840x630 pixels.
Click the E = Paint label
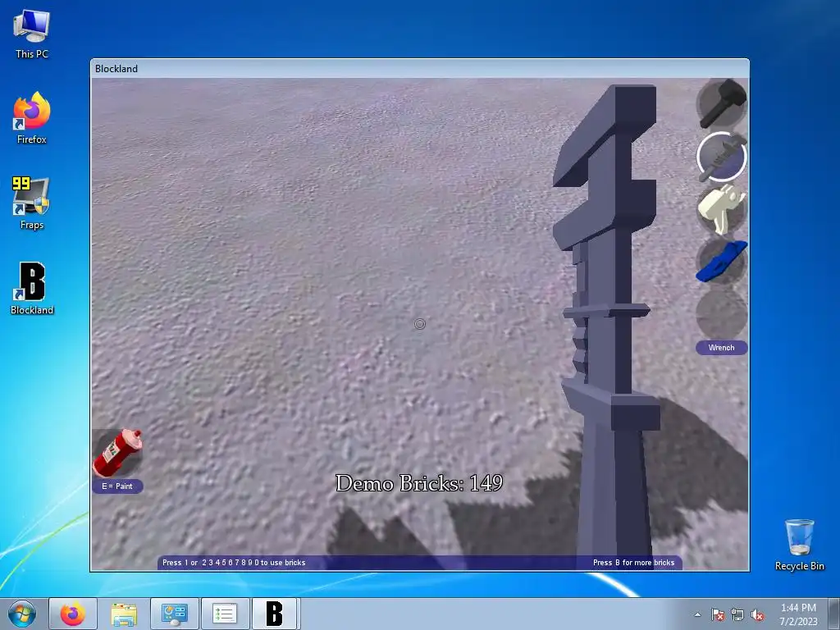click(117, 486)
